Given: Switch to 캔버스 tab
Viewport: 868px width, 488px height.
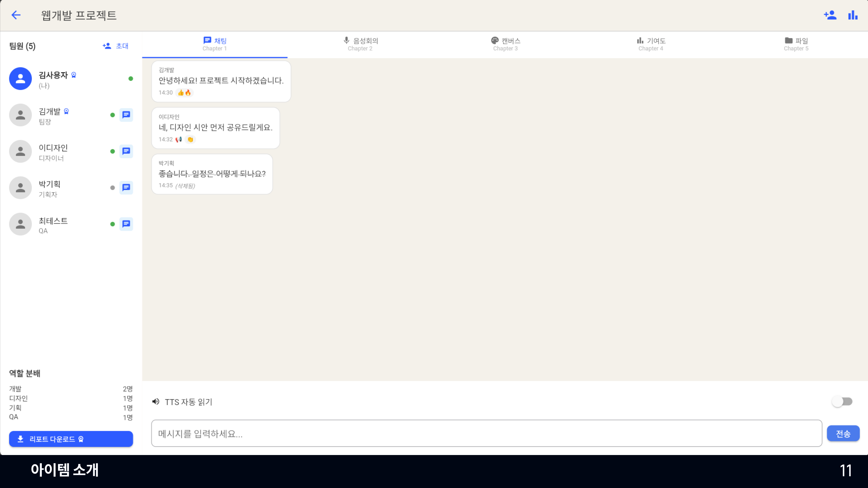Looking at the screenshot, I should click(505, 44).
